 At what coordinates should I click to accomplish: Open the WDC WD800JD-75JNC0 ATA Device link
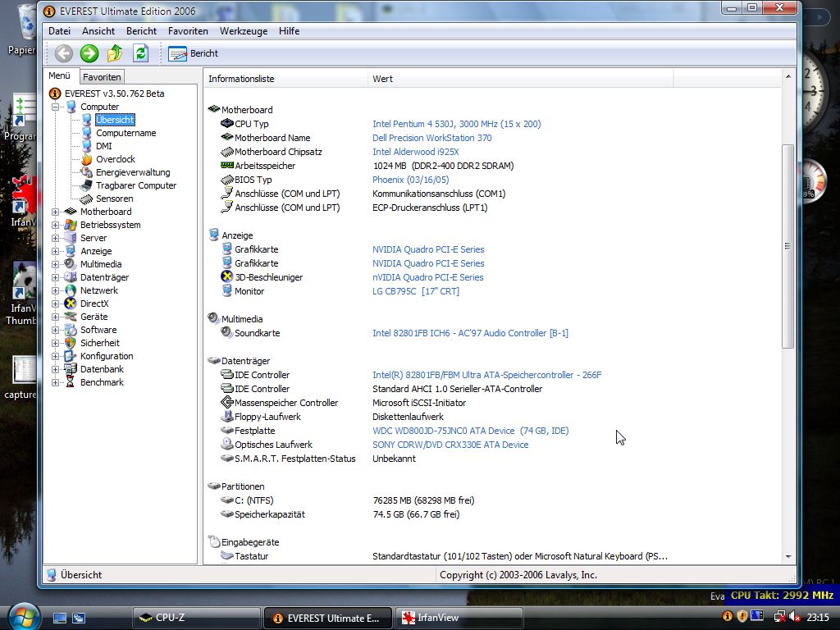pos(470,430)
